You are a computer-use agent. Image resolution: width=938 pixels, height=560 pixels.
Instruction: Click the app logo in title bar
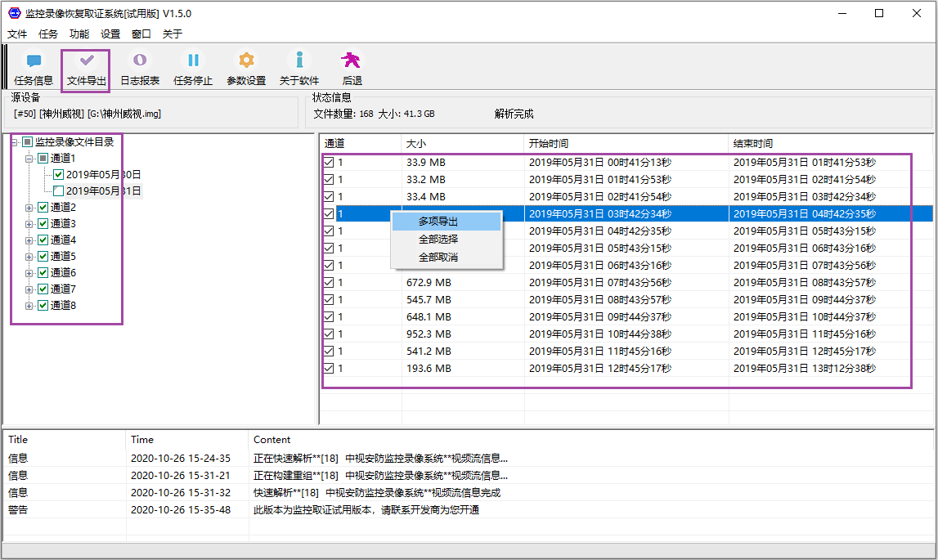(x=14, y=13)
